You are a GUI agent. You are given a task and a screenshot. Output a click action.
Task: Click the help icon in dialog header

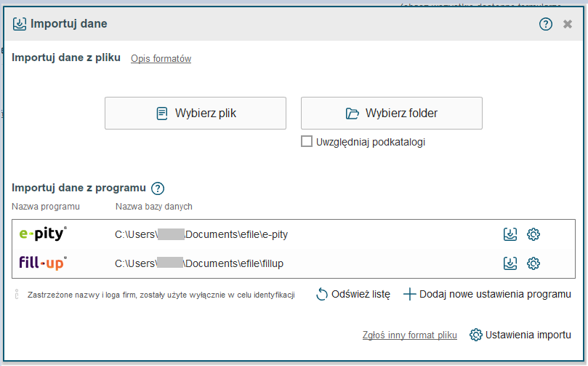pyautogui.click(x=546, y=24)
